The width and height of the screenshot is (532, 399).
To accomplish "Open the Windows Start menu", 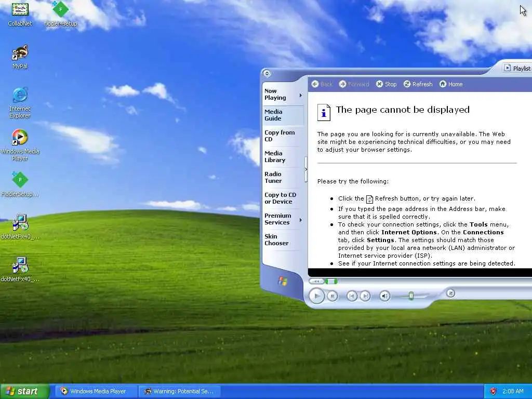I will (x=25, y=391).
